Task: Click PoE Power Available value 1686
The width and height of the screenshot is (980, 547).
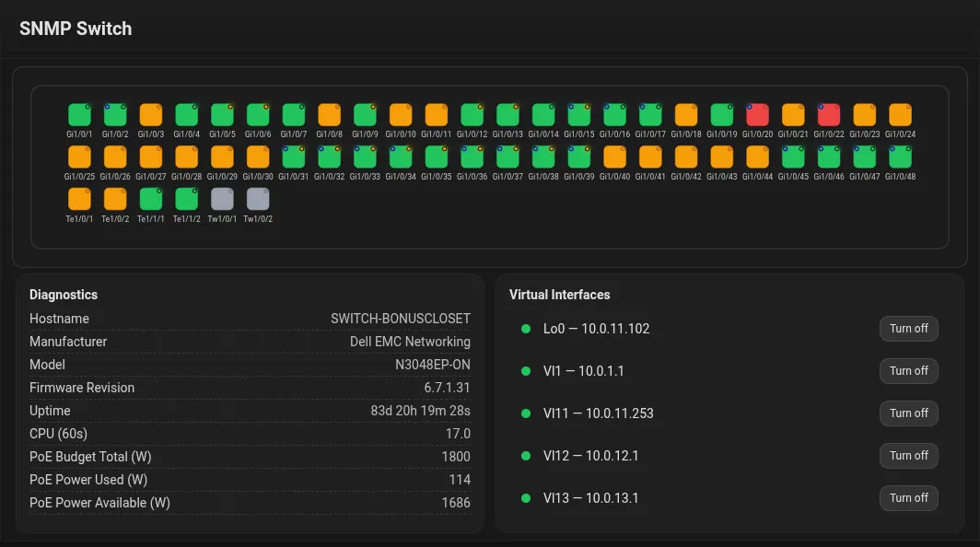Action: point(456,503)
